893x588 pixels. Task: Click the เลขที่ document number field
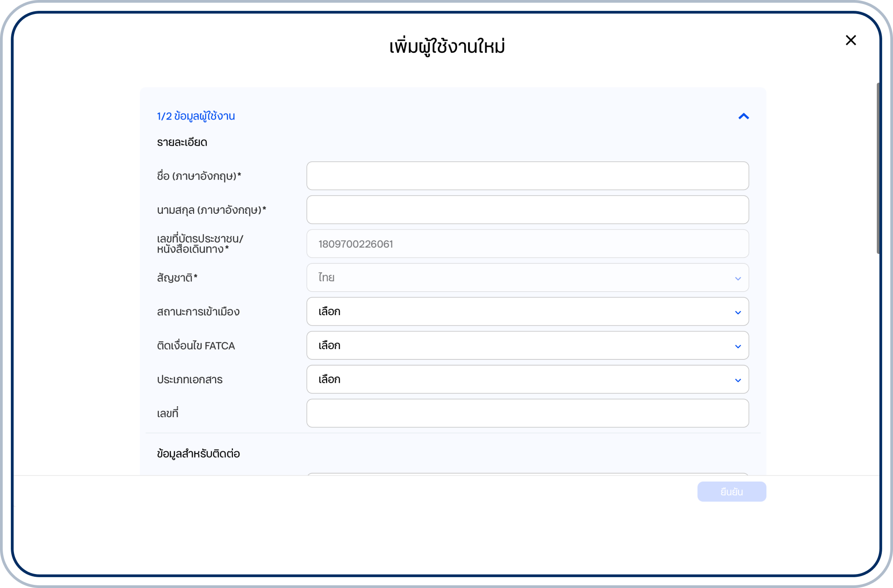pos(528,413)
